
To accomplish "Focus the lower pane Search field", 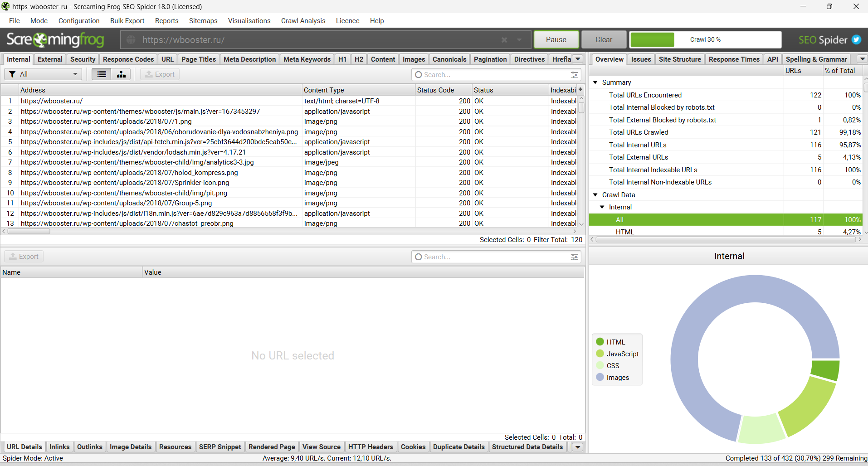I will point(496,257).
